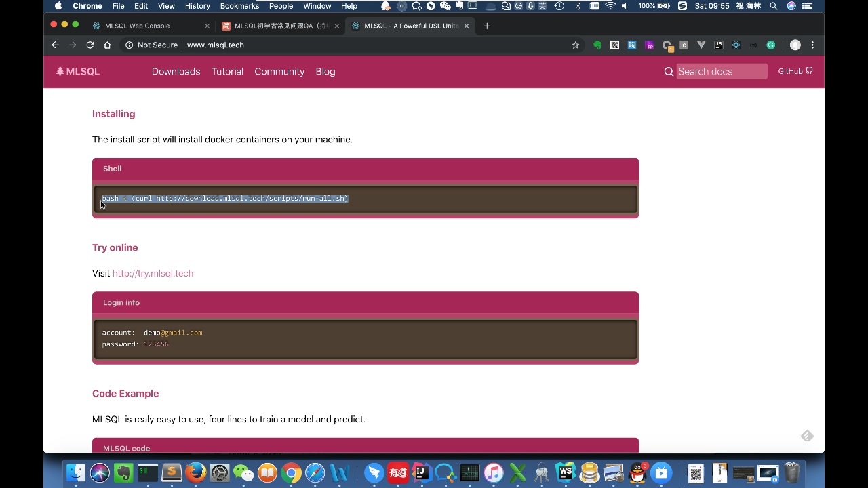Click the feedback icon at page bottom right
Viewport: 868px width, 488px height.
pos(807,436)
